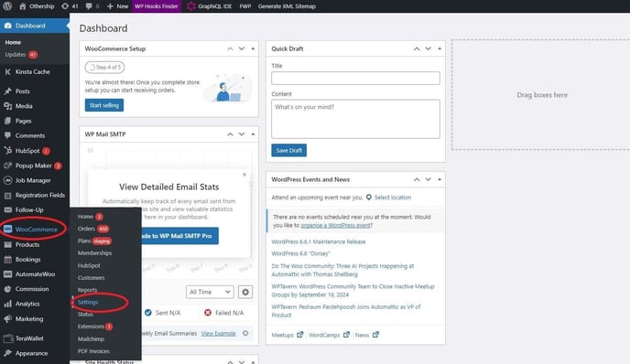630x364 pixels.
Task: Open Plans submenu with staging badge
Action: point(94,241)
